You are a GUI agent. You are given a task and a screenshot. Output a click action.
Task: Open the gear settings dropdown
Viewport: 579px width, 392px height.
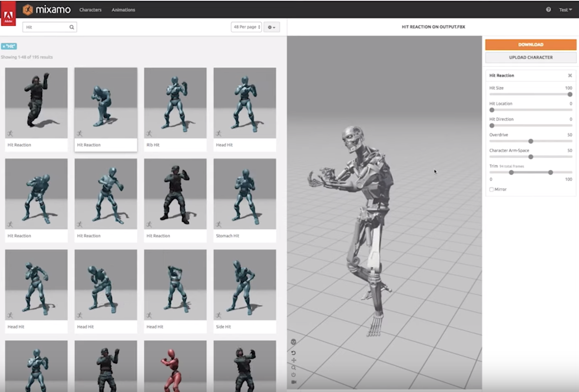pyautogui.click(x=272, y=27)
